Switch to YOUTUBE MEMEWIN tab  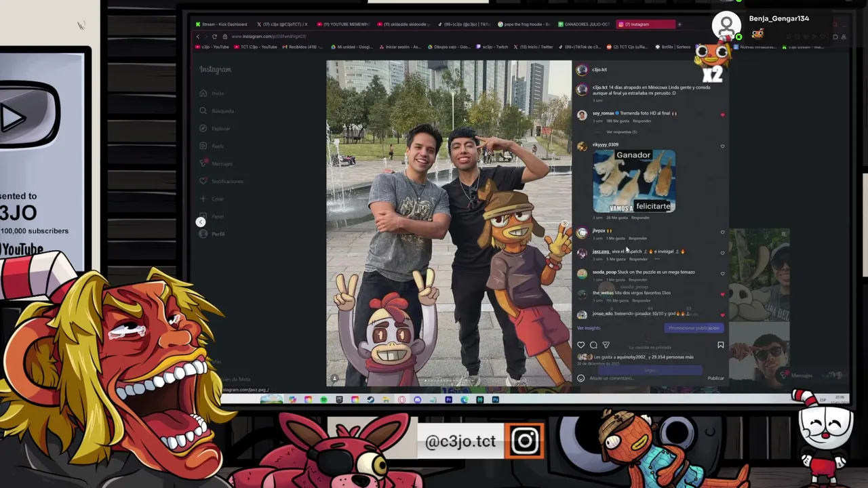[x=342, y=24]
